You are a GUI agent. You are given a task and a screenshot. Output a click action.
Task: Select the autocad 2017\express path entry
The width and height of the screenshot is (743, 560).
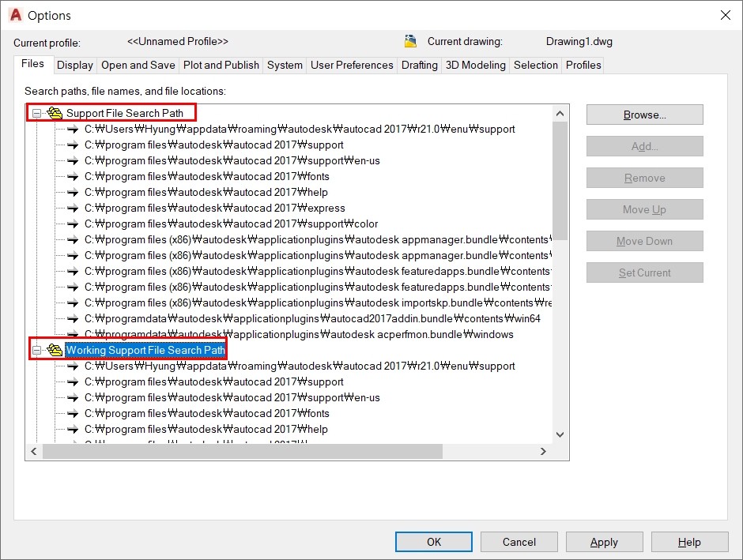click(215, 209)
